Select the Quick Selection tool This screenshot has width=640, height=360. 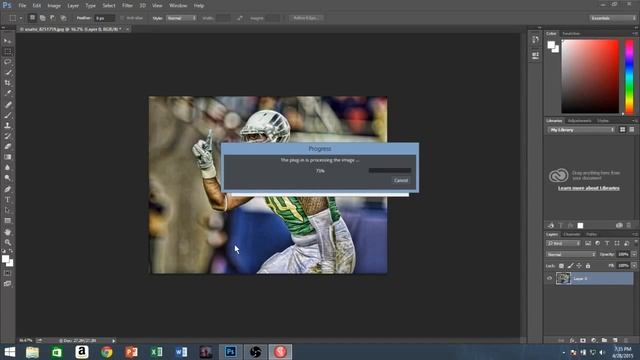click(7, 73)
